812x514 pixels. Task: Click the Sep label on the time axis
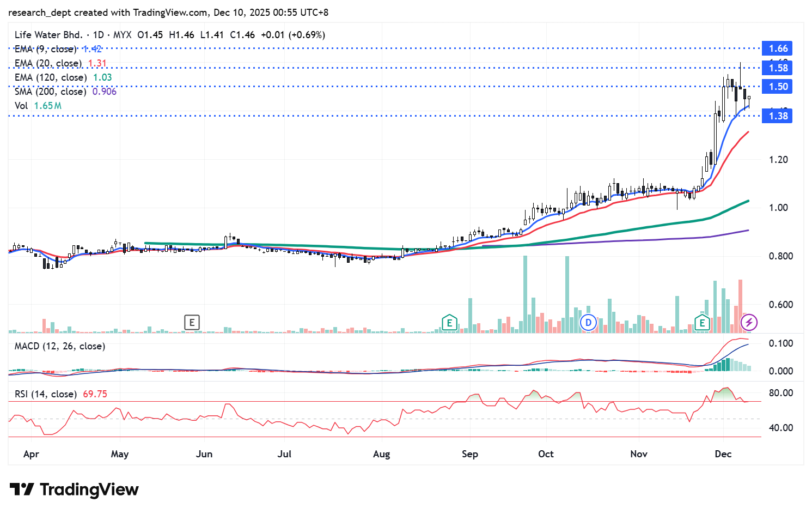point(469,454)
